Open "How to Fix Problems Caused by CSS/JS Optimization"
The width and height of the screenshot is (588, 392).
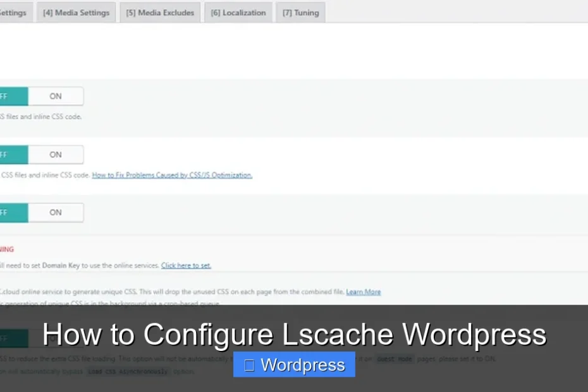click(171, 175)
